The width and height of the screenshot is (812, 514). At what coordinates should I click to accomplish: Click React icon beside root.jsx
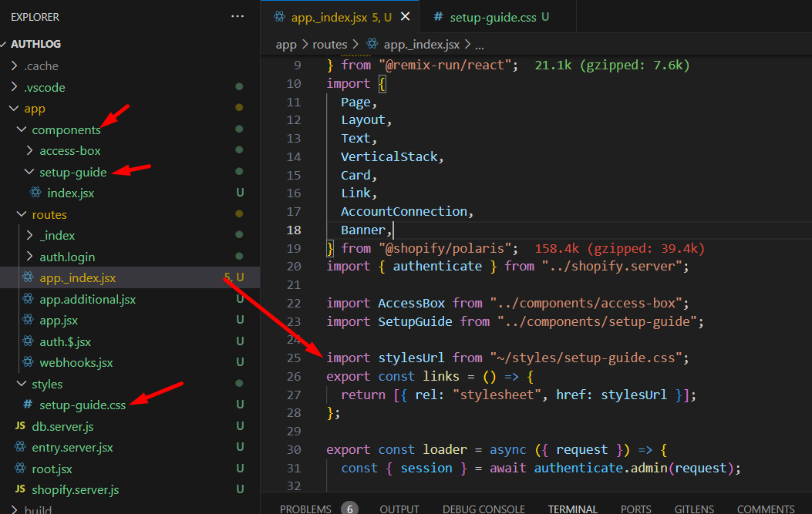pyautogui.click(x=20, y=469)
